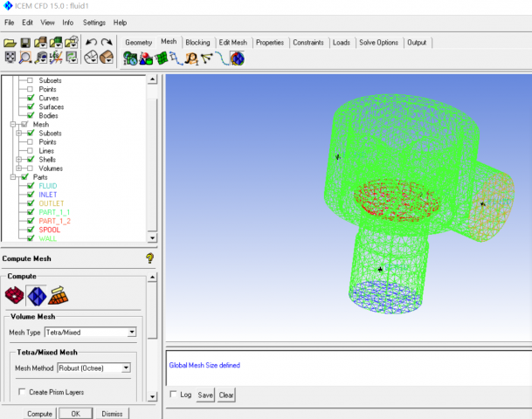Choose the red Surface Mesh Only icon
The height and width of the screenshot is (419, 532).
pos(14,296)
